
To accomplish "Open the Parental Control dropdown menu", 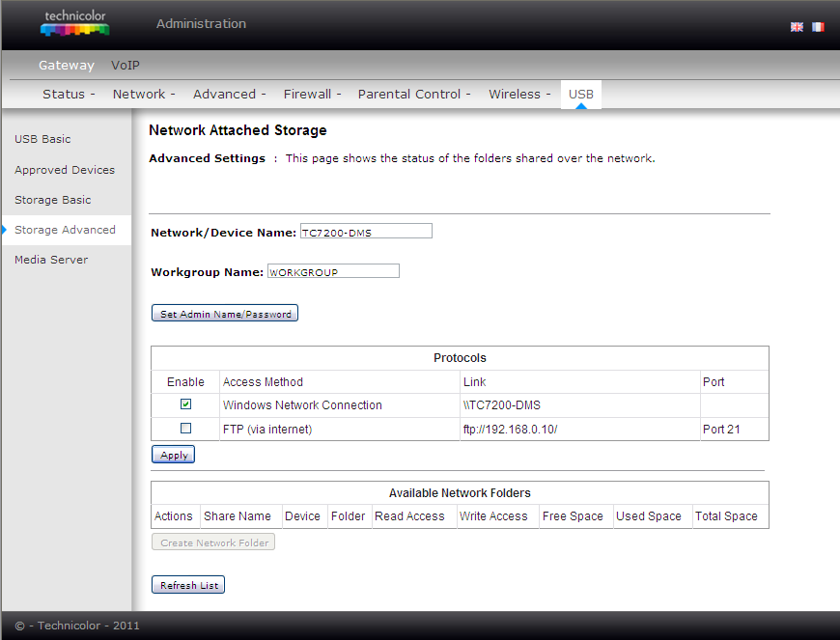I will (x=414, y=95).
